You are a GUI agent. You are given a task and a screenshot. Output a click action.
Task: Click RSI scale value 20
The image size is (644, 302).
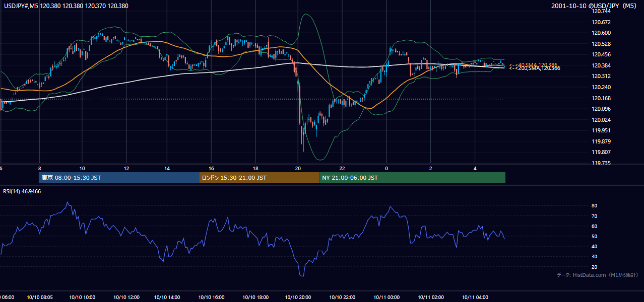point(595,267)
